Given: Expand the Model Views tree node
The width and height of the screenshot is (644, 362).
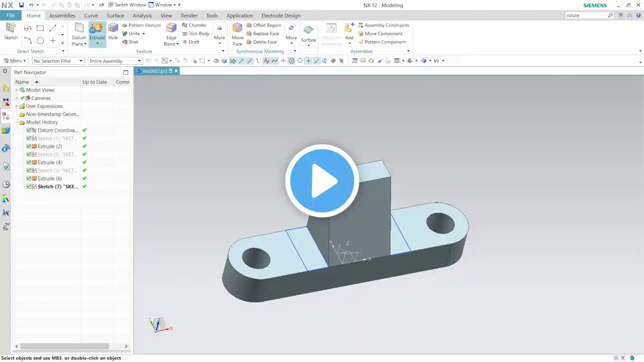Looking at the screenshot, I should [x=17, y=90].
